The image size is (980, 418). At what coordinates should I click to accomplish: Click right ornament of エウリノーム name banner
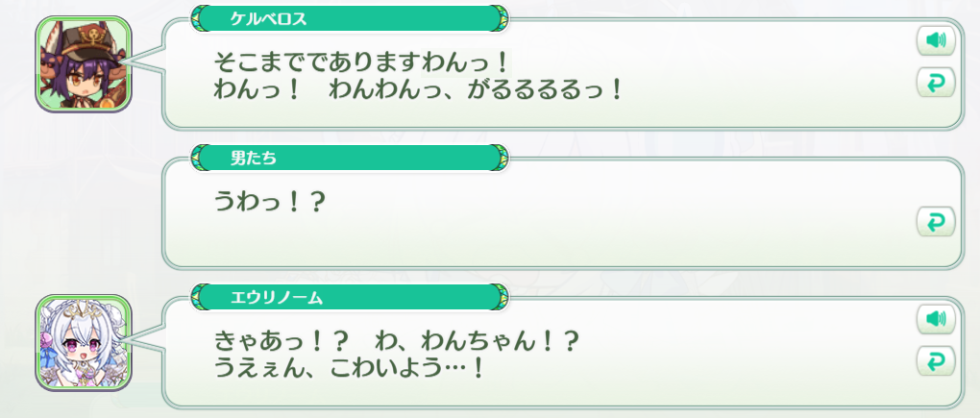point(498,298)
